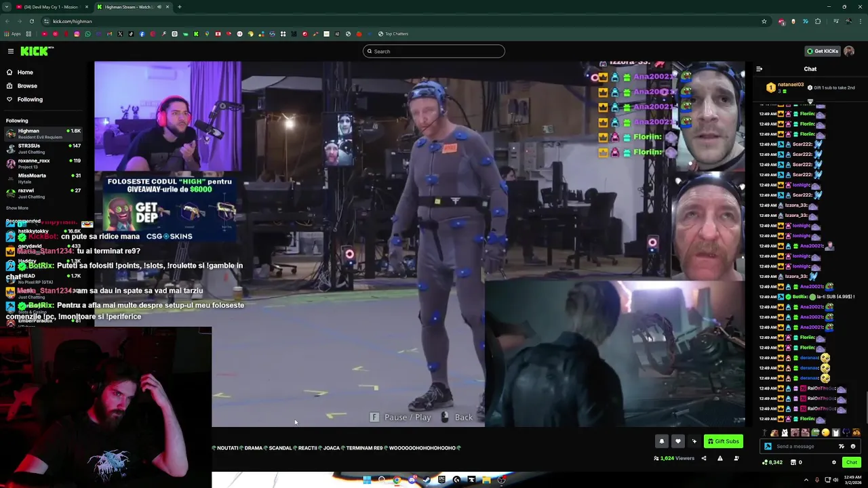Click Gift 1 sub to take 2nd
This screenshot has width=868, height=488.
(832, 87)
